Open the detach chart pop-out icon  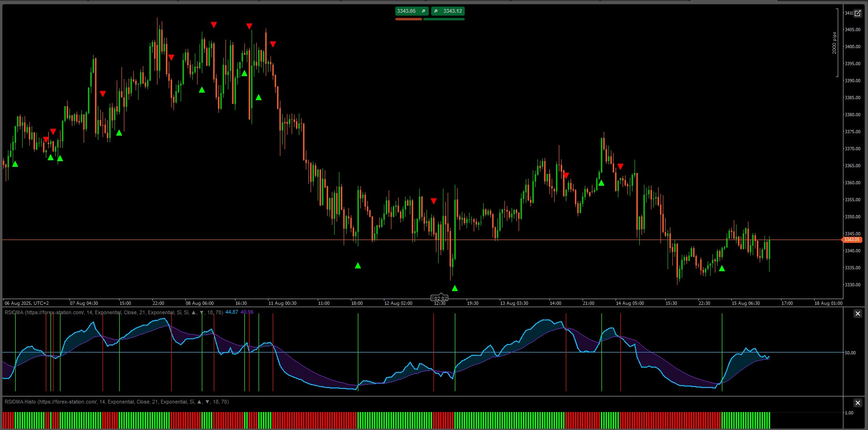858,13
